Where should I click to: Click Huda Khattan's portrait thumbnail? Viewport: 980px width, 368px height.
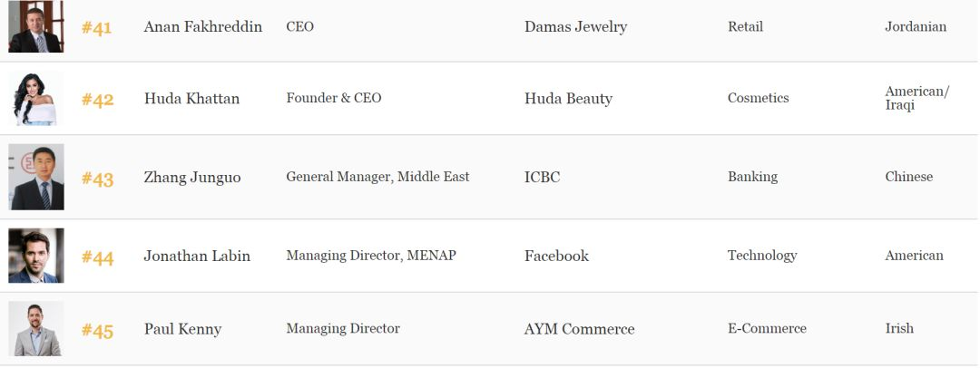[x=35, y=98]
